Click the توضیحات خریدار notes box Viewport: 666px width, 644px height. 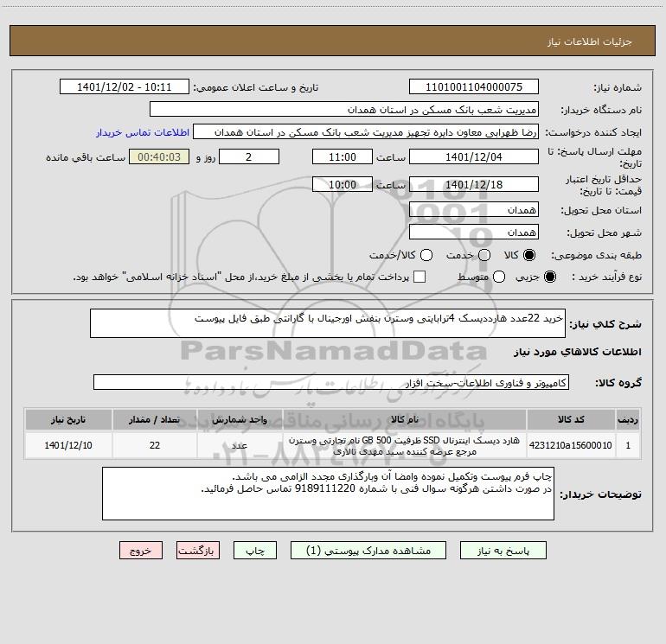pos(328,494)
